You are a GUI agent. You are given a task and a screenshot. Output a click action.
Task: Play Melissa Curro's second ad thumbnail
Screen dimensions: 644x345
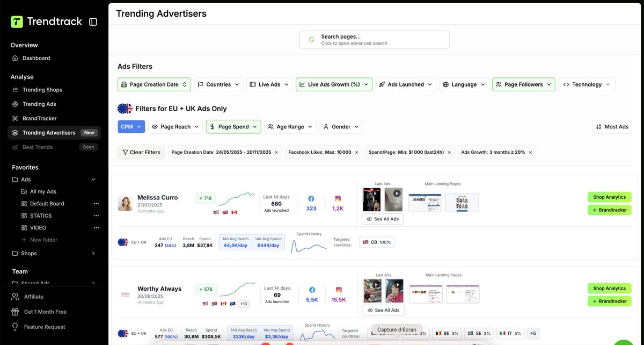point(394,199)
